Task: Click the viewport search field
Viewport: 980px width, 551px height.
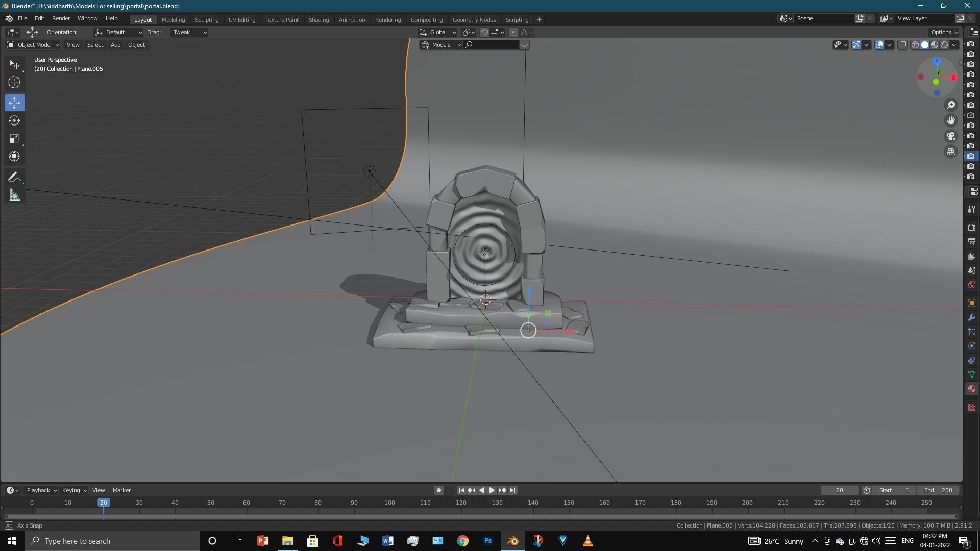Action: point(492,45)
